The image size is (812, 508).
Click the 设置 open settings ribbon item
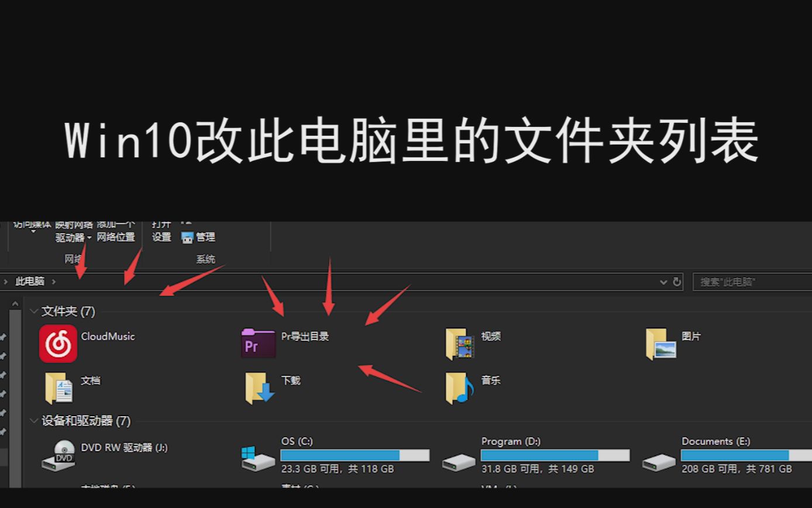click(161, 236)
